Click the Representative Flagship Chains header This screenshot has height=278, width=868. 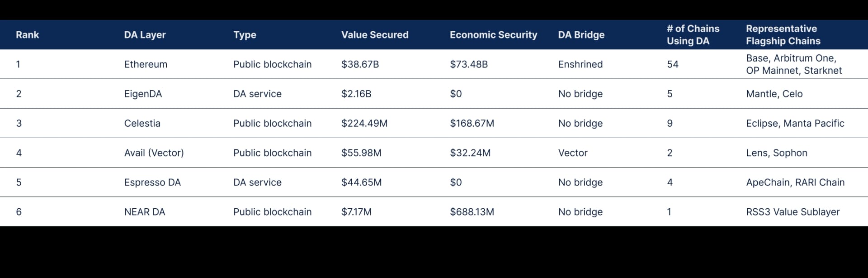(783, 35)
